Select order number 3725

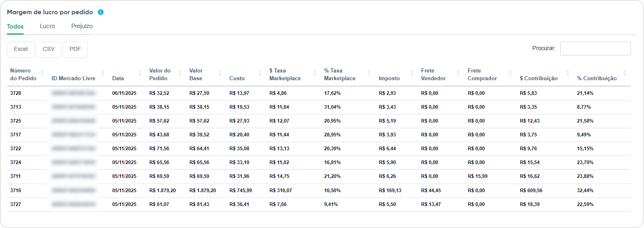tap(15, 121)
